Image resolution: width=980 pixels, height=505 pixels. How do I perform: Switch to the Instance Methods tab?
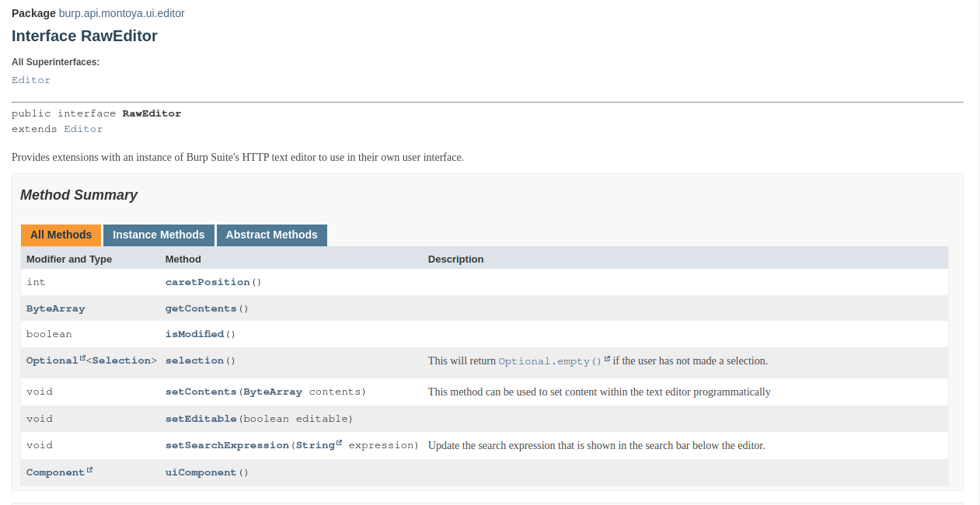click(x=159, y=235)
